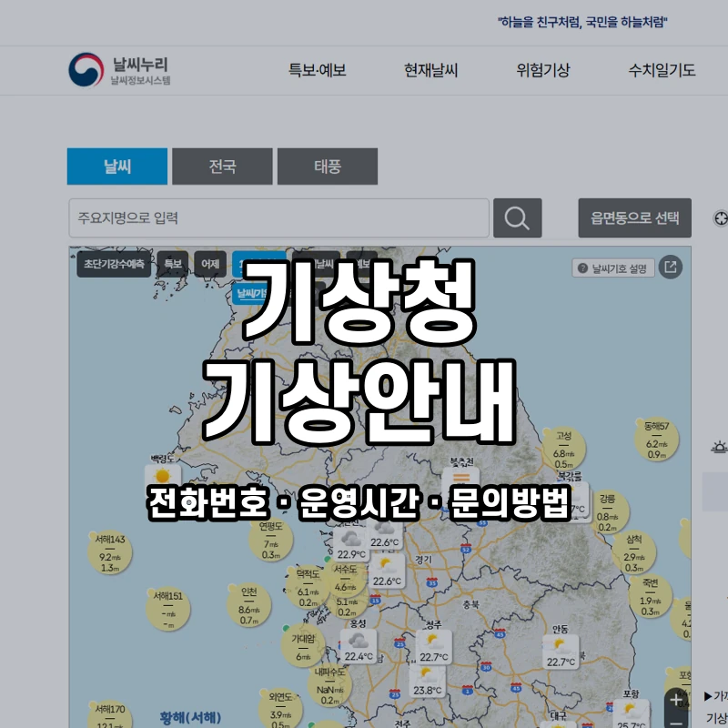This screenshot has height=728, width=728.
Task: Select the 가대암 marine marker
Action: click(x=303, y=646)
